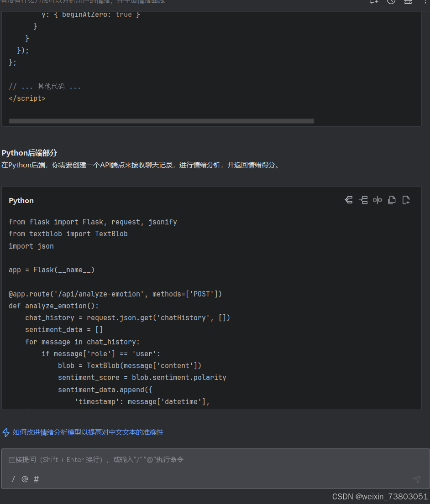430x504 pixels.
Task: Click the line "from flask import Flask, request, jsonify"
Action: (93, 222)
